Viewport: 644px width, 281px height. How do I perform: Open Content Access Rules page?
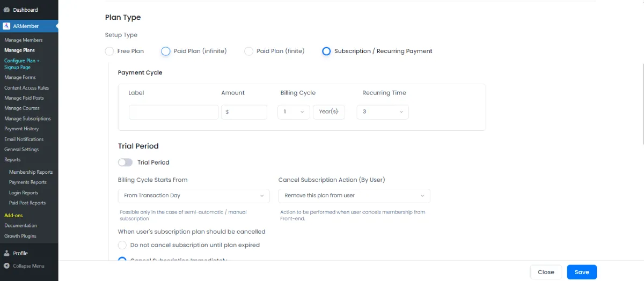(x=26, y=87)
